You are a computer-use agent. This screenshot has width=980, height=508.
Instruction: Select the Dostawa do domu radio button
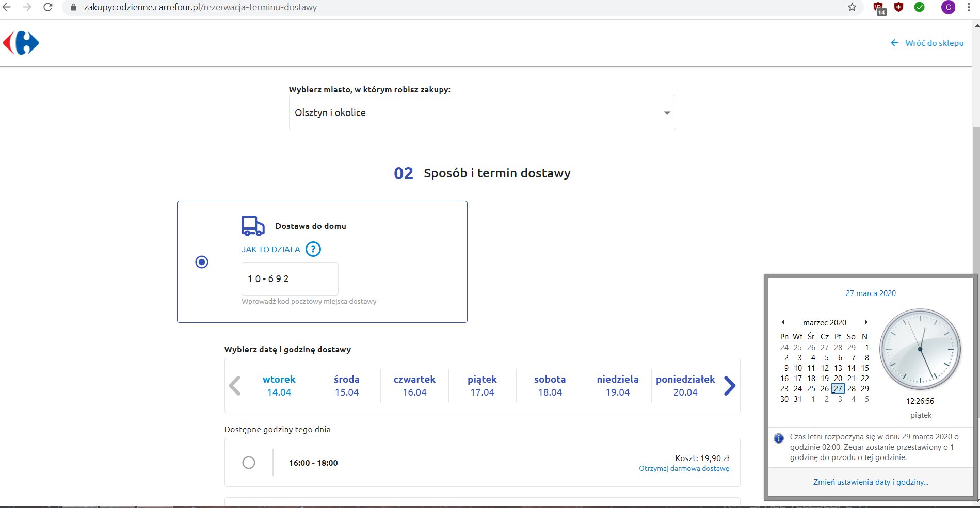202,262
